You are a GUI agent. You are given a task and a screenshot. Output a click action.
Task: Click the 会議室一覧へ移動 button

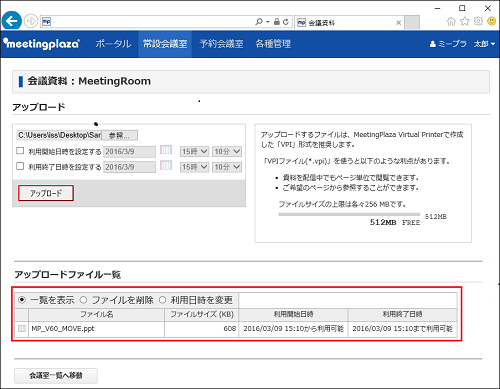[x=56, y=376]
